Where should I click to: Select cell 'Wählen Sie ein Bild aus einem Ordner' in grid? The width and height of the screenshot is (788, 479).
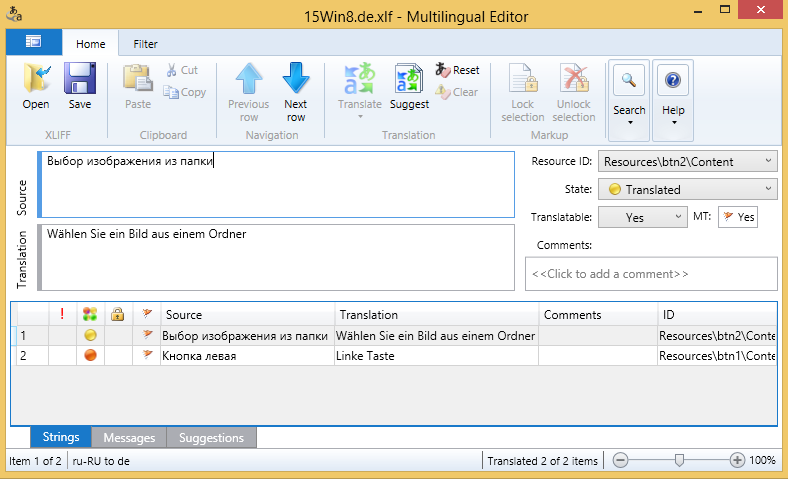(x=436, y=336)
